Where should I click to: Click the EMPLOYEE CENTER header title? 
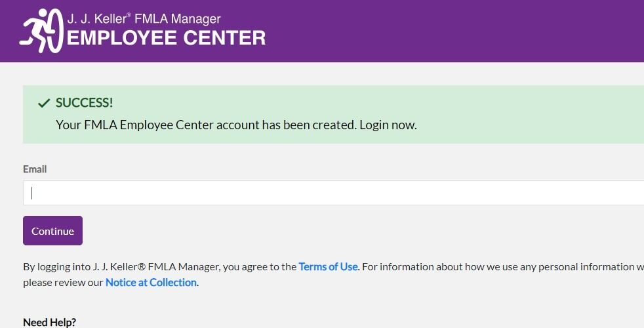(167, 38)
